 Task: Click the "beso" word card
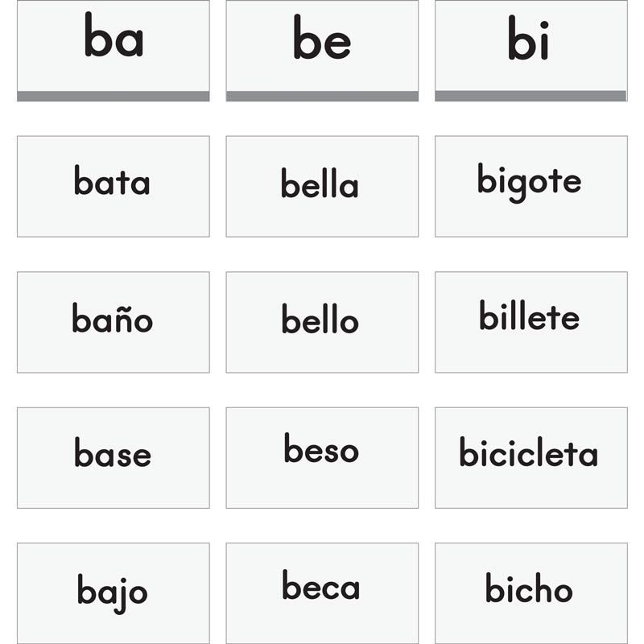(322, 457)
